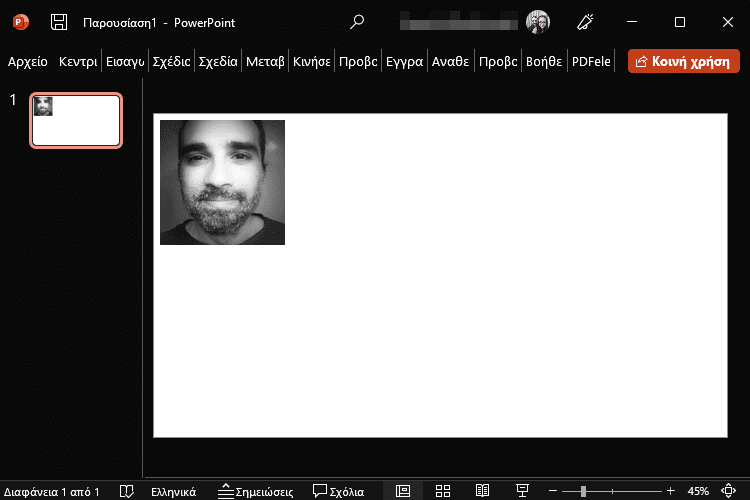
Task: Switch to Slide Sorter view icon
Action: (x=443, y=491)
